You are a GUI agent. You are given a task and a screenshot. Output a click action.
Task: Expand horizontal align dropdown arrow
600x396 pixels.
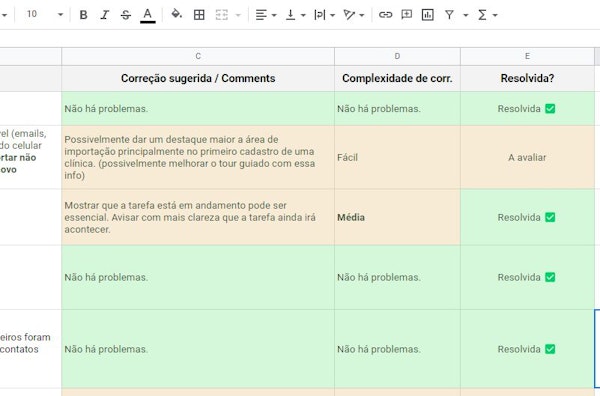(x=274, y=15)
